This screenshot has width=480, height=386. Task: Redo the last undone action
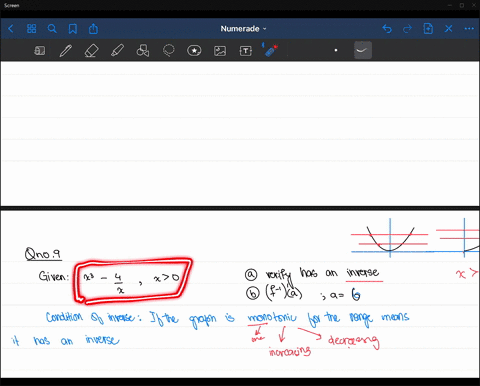(x=407, y=29)
